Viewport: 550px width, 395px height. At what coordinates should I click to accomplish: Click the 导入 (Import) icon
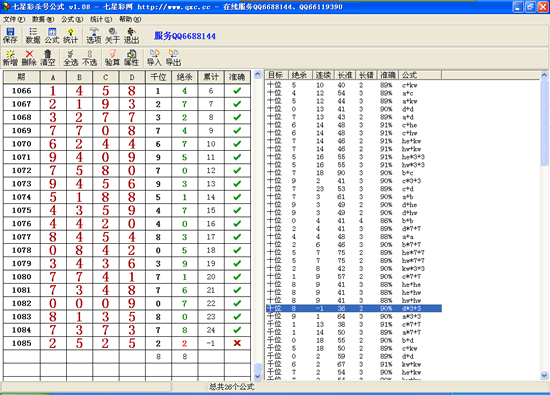[x=154, y=58]
